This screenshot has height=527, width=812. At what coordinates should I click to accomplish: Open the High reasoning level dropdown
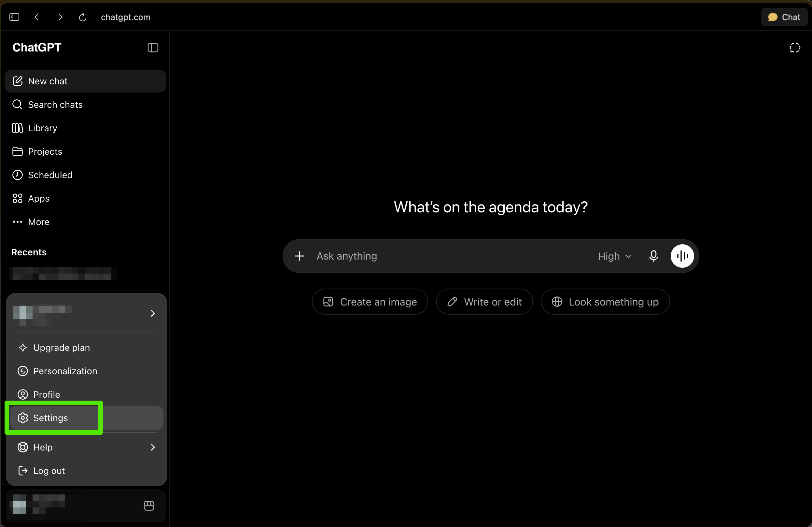pyautogui.click(x=615, y=256)
